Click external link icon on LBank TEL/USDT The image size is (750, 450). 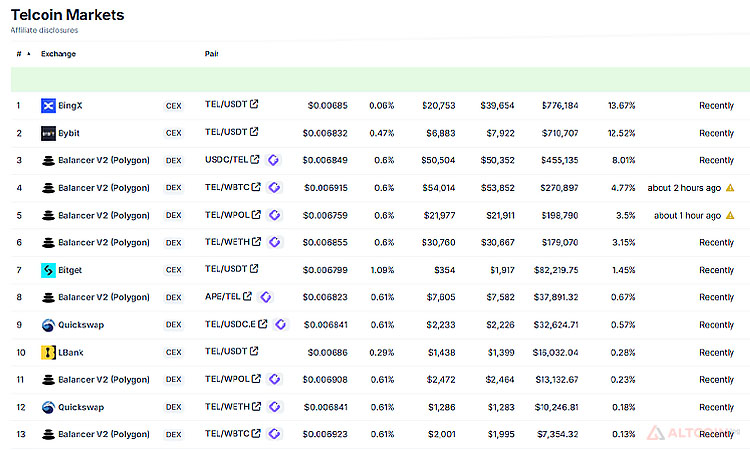point(254,351)
